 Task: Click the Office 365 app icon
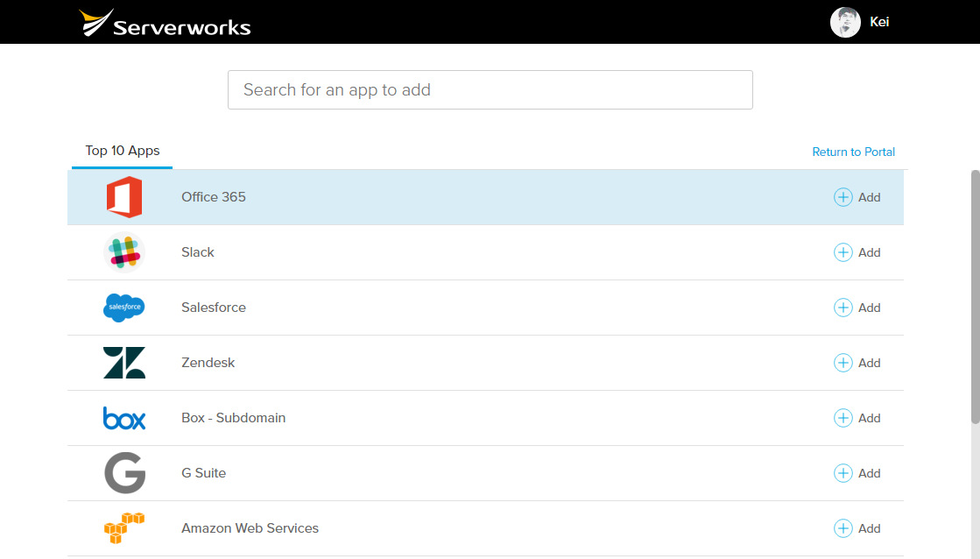point(124,197)
